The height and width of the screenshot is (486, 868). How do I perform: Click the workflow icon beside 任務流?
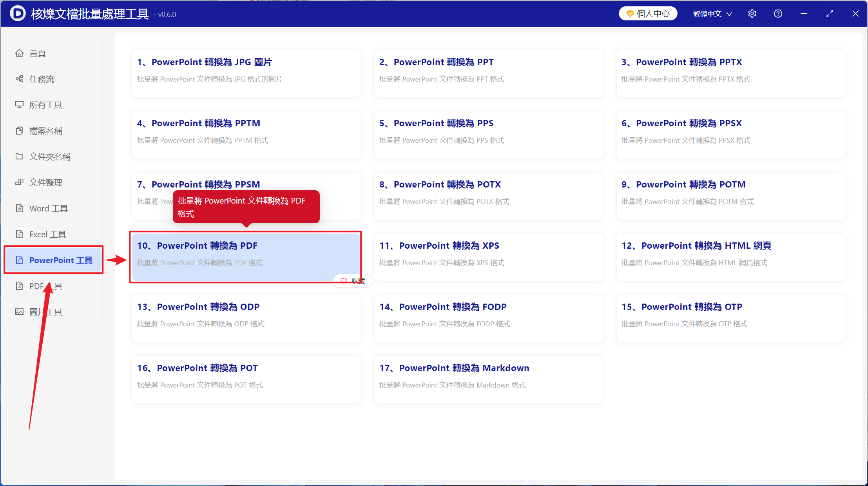[x=19, y=79]
